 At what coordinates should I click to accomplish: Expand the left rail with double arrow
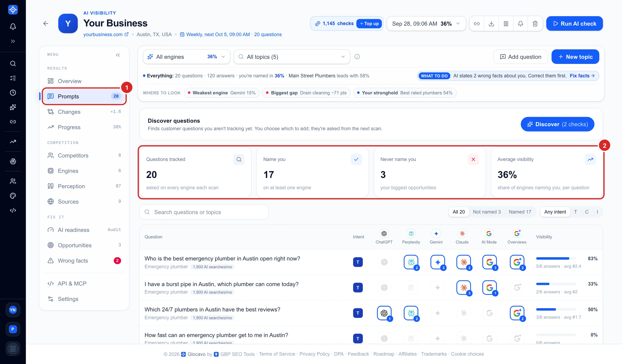(13, 41)
